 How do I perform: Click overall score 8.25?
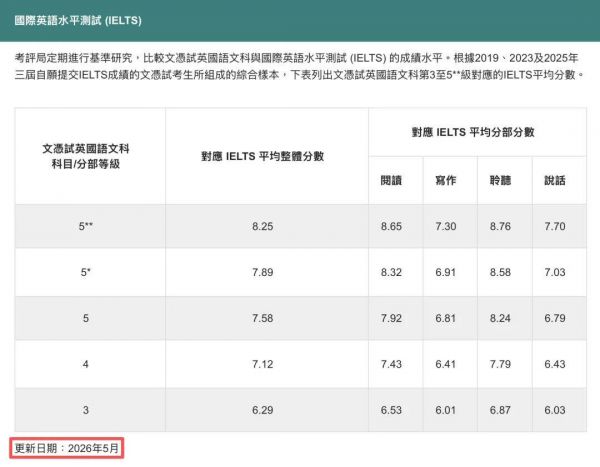(262, 226)
